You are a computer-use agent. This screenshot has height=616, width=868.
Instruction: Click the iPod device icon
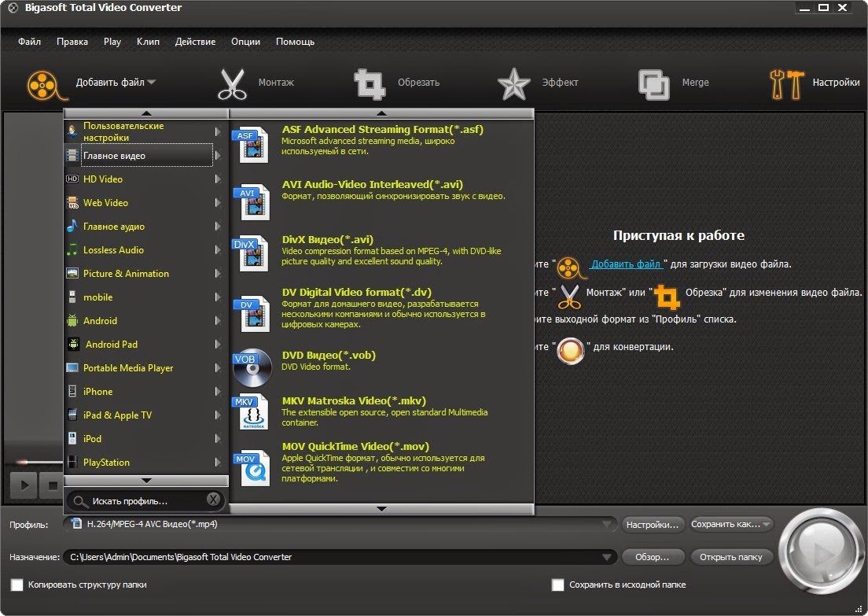[72, 438]
